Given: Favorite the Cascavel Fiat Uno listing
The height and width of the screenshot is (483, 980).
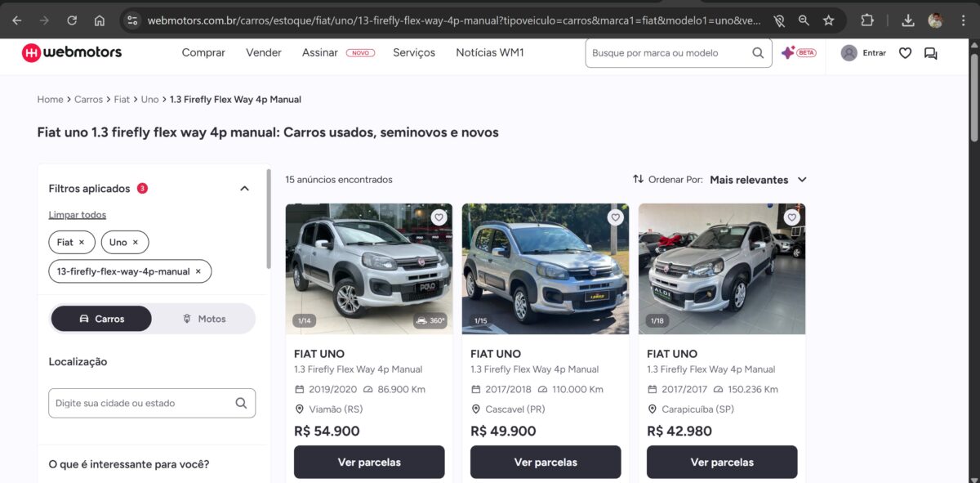Looking at the screenshot, I should (x=615, y=217).
